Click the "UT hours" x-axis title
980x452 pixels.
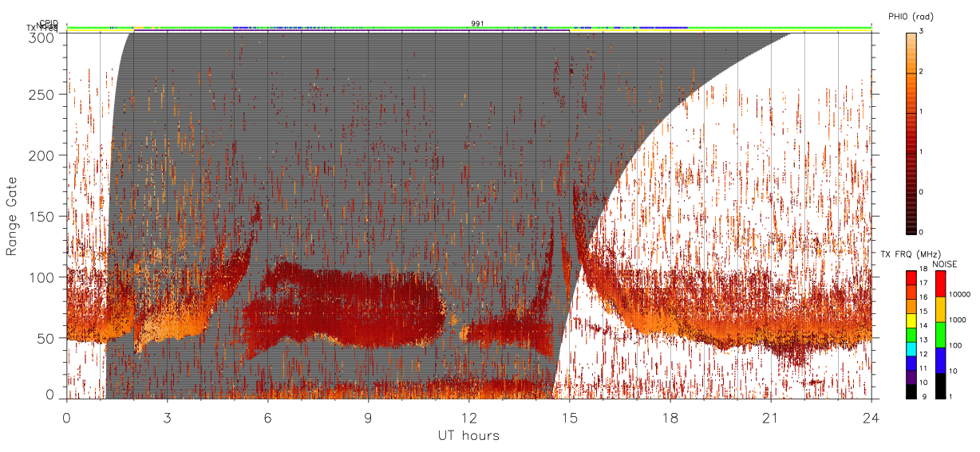[x=468, y=435]
